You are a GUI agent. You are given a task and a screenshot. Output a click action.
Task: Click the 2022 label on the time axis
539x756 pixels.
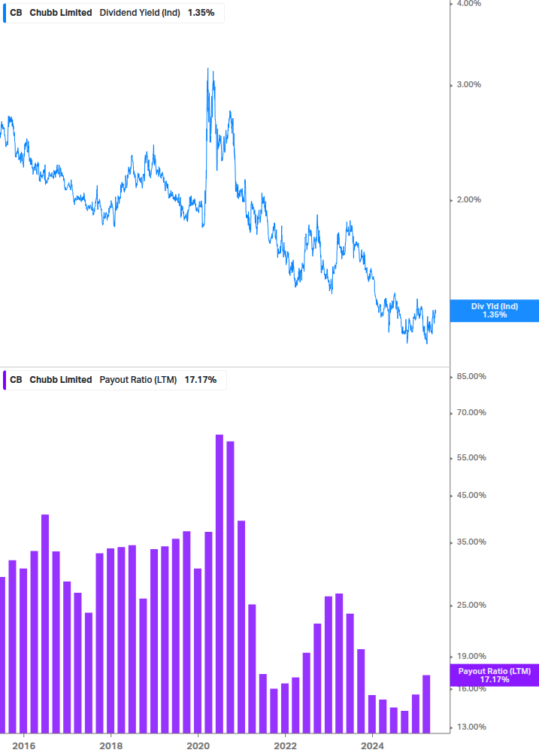[285, 746]
